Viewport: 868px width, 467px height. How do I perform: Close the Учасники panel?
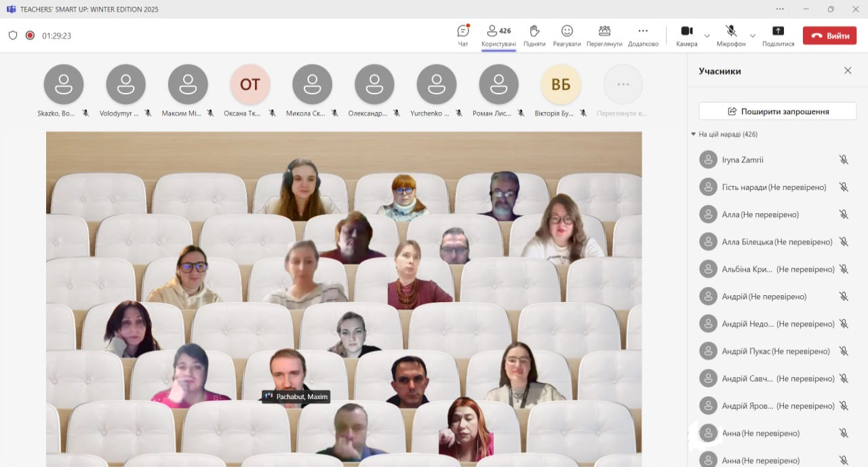pyautogui.click(x=848, y=71)
